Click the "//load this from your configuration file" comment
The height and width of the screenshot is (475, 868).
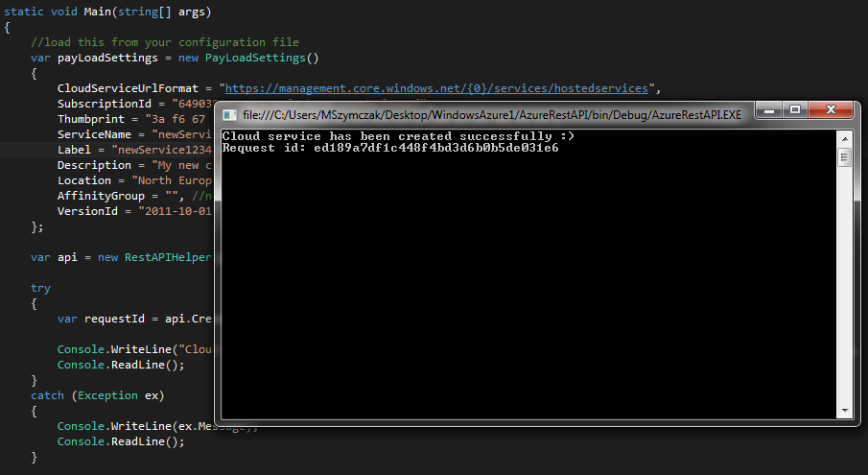click(165, 42)
